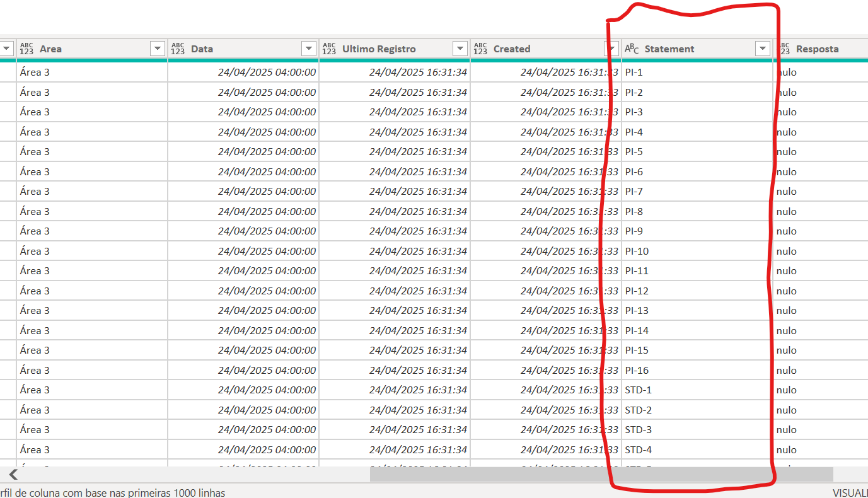This screenshot has width=868, height=498.
Task: Select the Data cell in STD-4 row
Action: (x=243, y=449)
